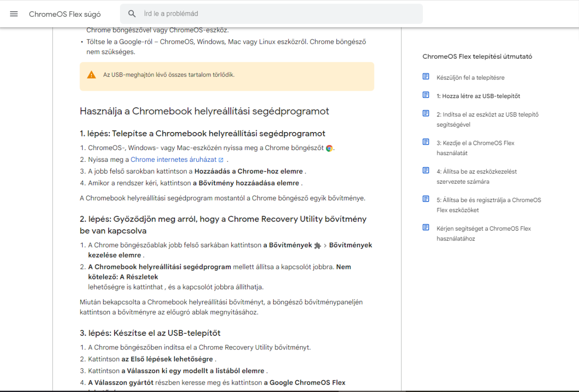This screenshot has width=579, height=392.
Task: Click the article icon beside 5: Állítsa be és regisztrálja
Action: coord(426,199)
